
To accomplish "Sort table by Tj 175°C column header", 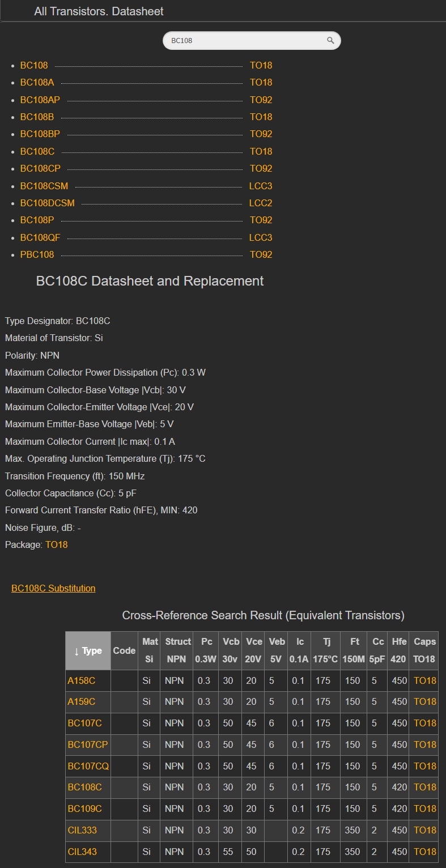I will pos(326,651).
